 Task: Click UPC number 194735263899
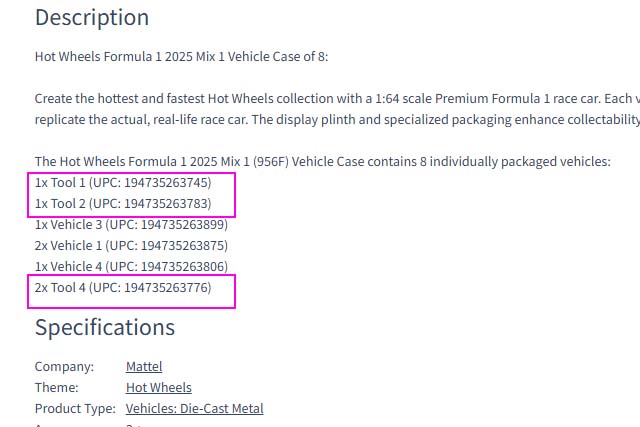182,224
